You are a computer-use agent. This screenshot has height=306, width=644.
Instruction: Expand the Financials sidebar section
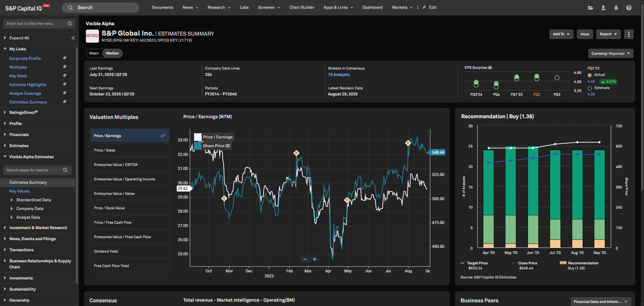point(19,135)
